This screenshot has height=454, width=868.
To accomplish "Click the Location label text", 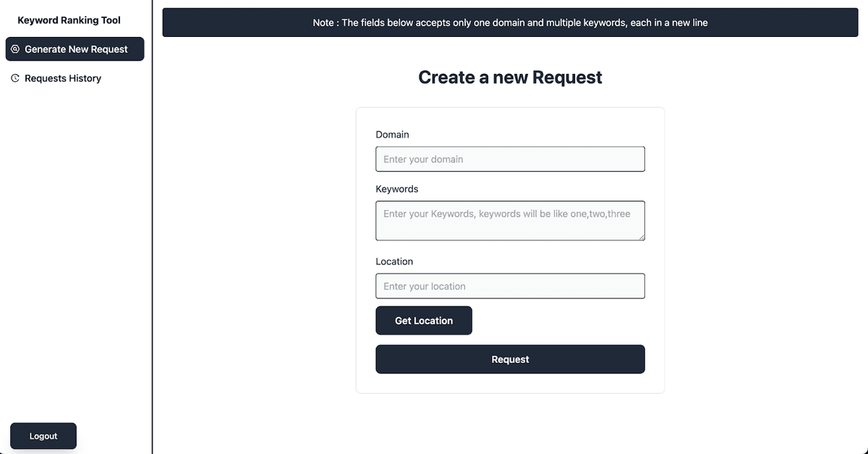I will (394, 261).
